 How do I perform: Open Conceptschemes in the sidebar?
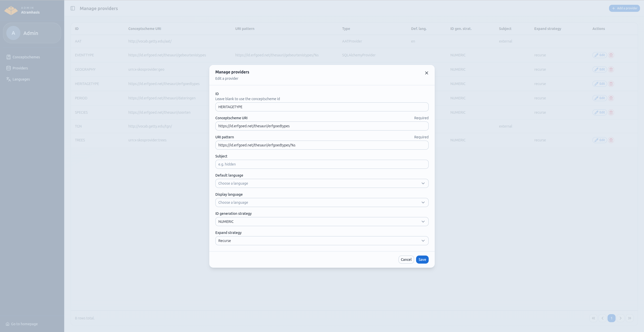[x=26, y=57]
